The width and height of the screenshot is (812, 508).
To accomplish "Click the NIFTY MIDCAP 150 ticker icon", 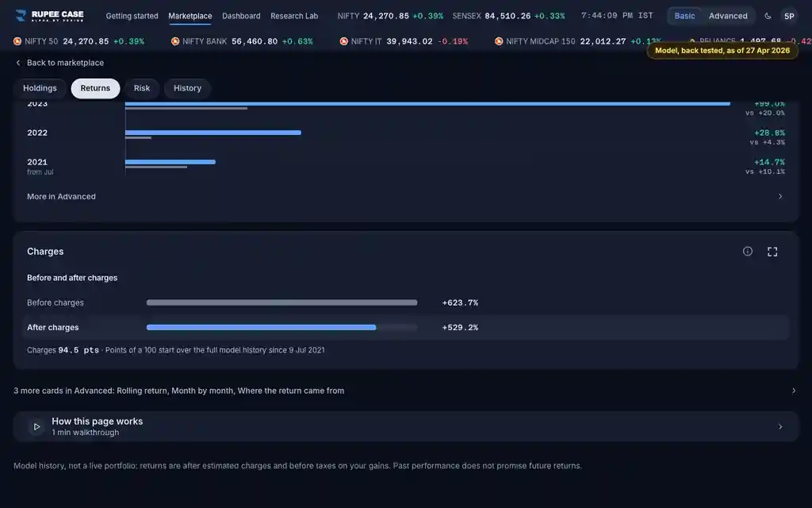I will [499, 41].
